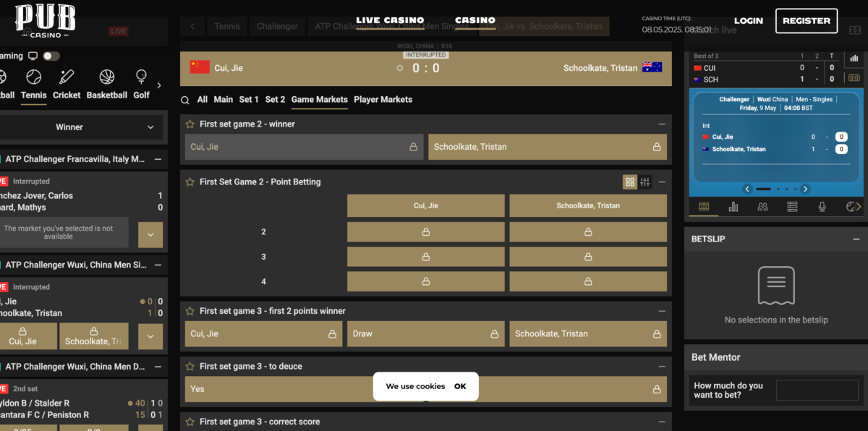The image size is (868, 431).
Task: Bet on Schoolkate, Tristan for game 2 winner
Action: [548, 147]
